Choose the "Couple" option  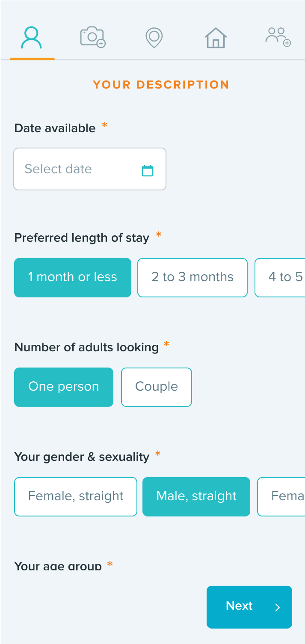pos(157,387)
